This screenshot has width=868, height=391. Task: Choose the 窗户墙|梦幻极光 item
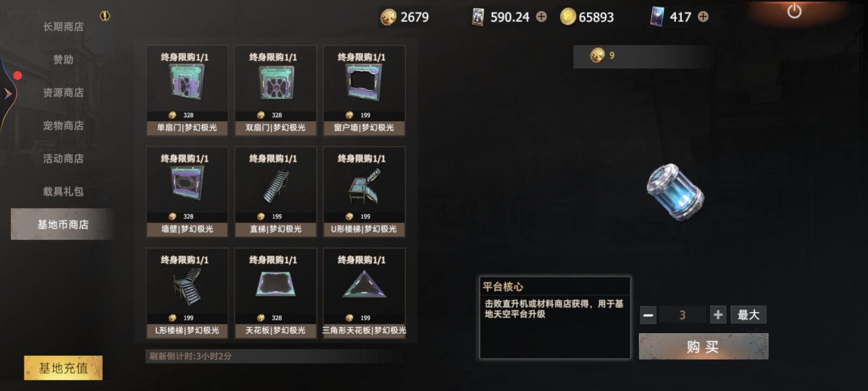coord(364,90)
